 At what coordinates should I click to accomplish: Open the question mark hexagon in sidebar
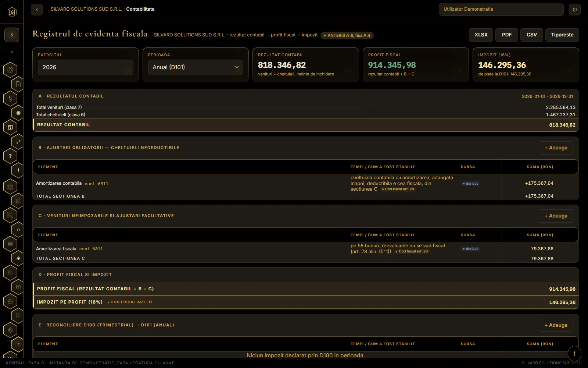point(10,156)
